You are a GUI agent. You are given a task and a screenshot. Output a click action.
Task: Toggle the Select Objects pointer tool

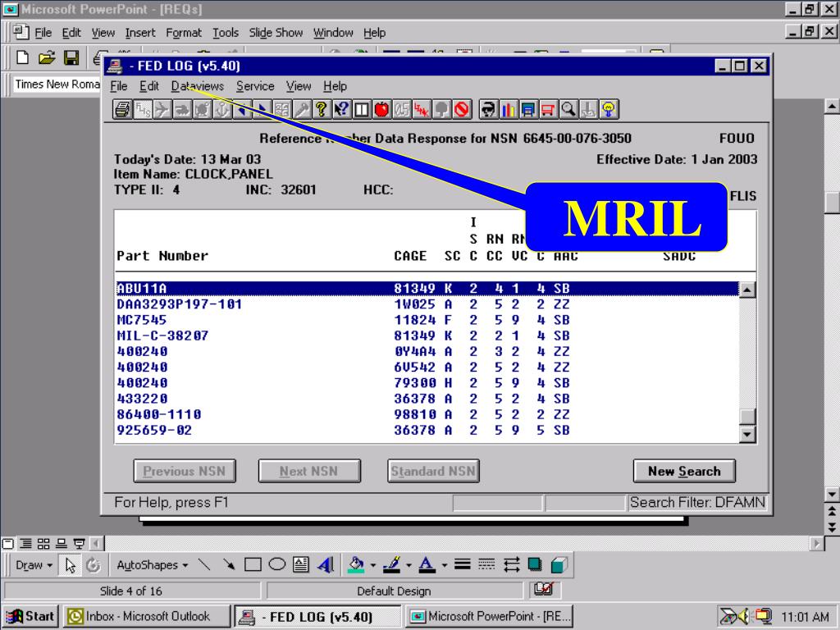click(x=71, y=565)
